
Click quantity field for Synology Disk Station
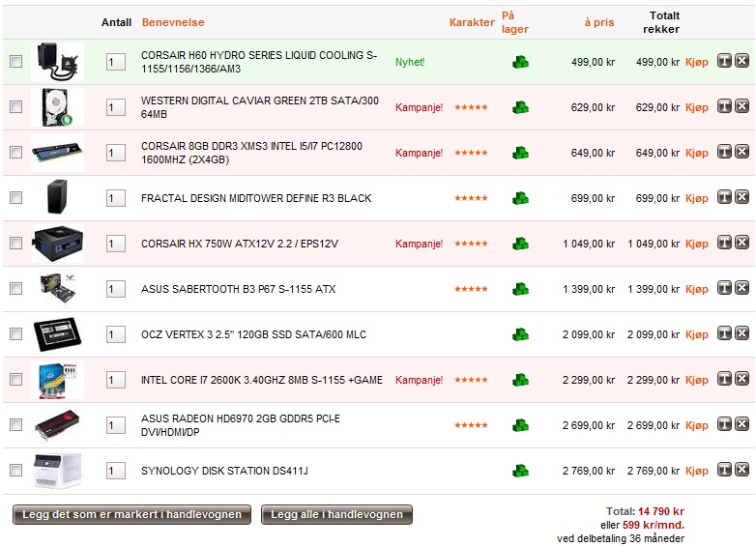116,471
